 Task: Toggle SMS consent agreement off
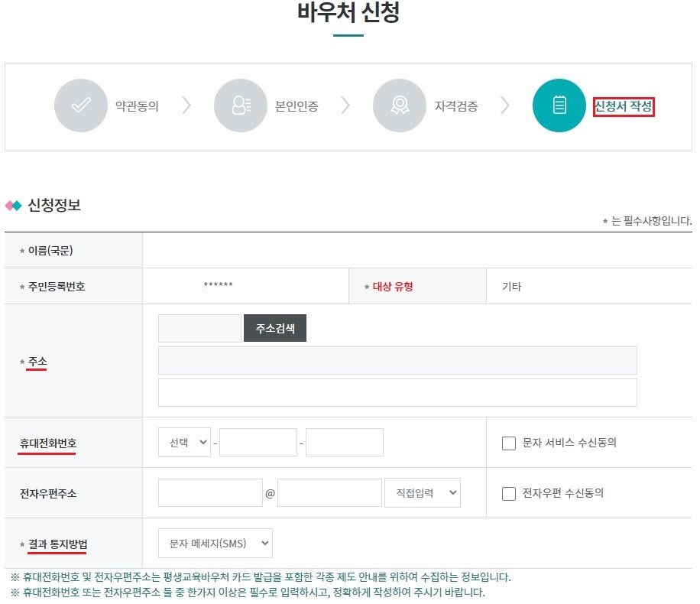[509, 442]
